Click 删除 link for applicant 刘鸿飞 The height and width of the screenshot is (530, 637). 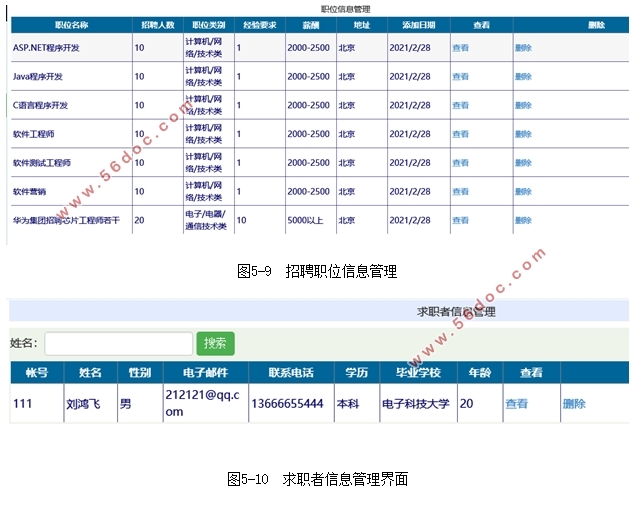pos(574,404)
